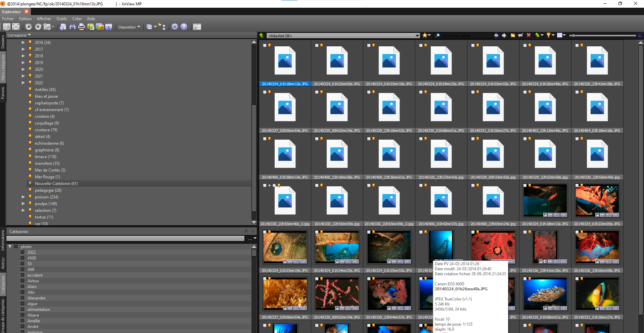Open the '<Résultat DB>' path dropdown
Screen dimensions: 644x333
[417, 36]
